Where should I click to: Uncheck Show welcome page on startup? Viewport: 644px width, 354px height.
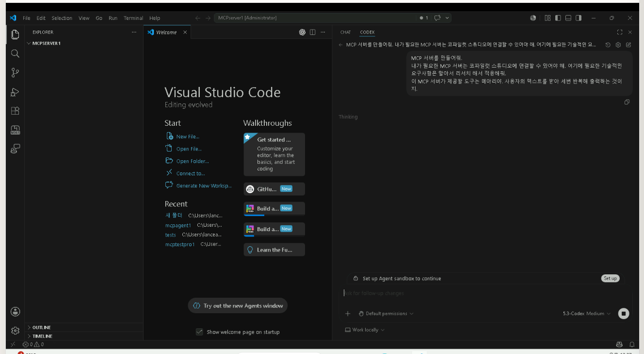(199, 332)
